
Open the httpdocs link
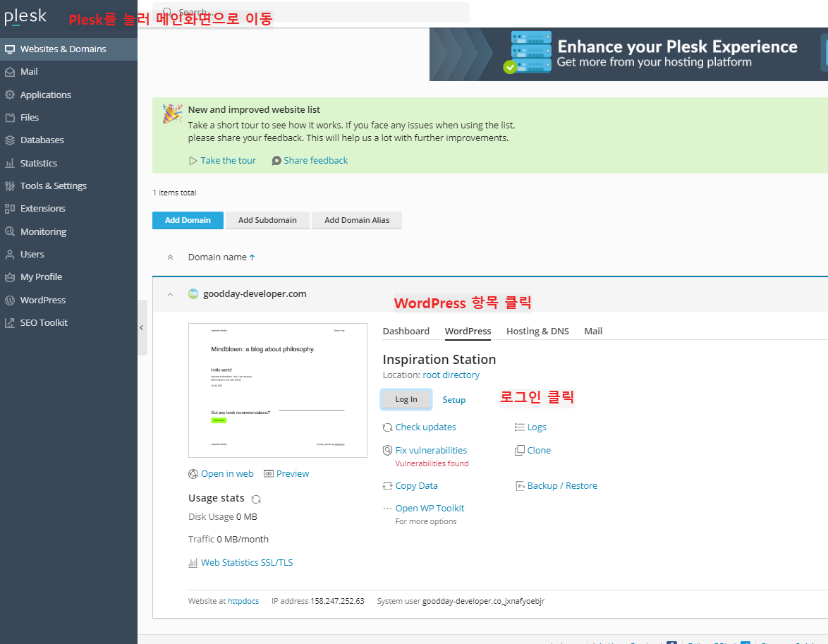243,601
